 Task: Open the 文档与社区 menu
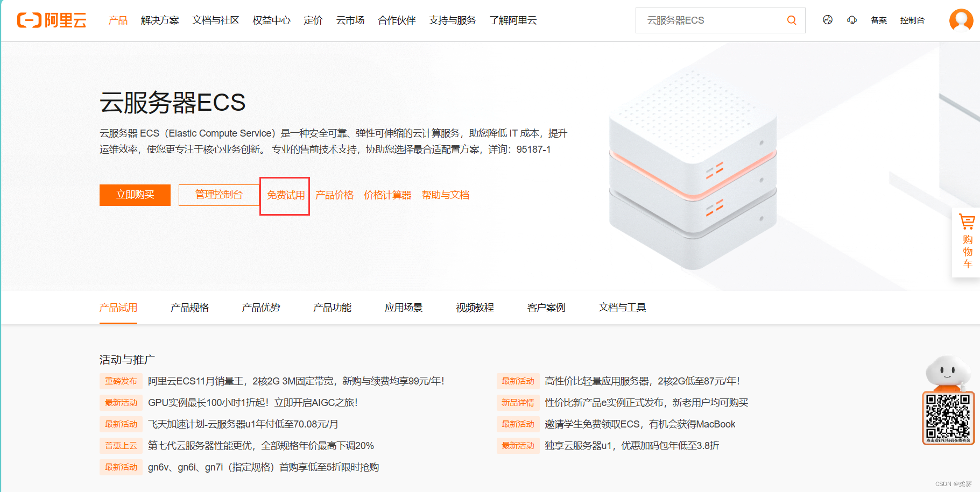(216, 20)
